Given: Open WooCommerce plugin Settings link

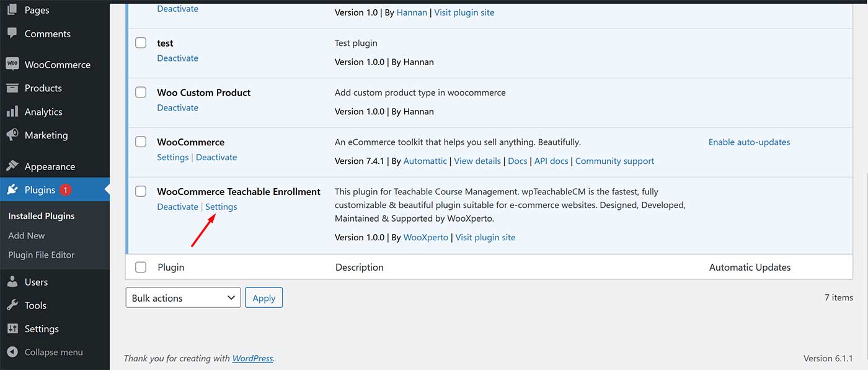Looking at the screenshot, I should pyautogui.click(x=173, y=158).
